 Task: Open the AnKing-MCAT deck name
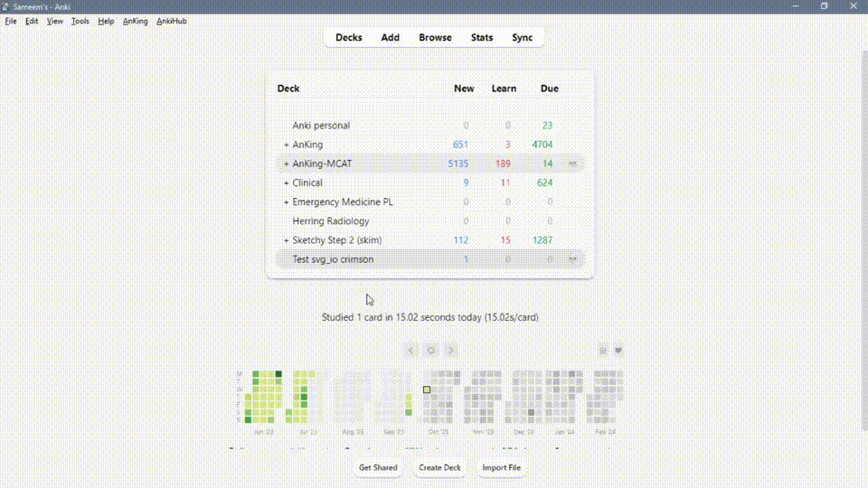[x=322, y=164]
